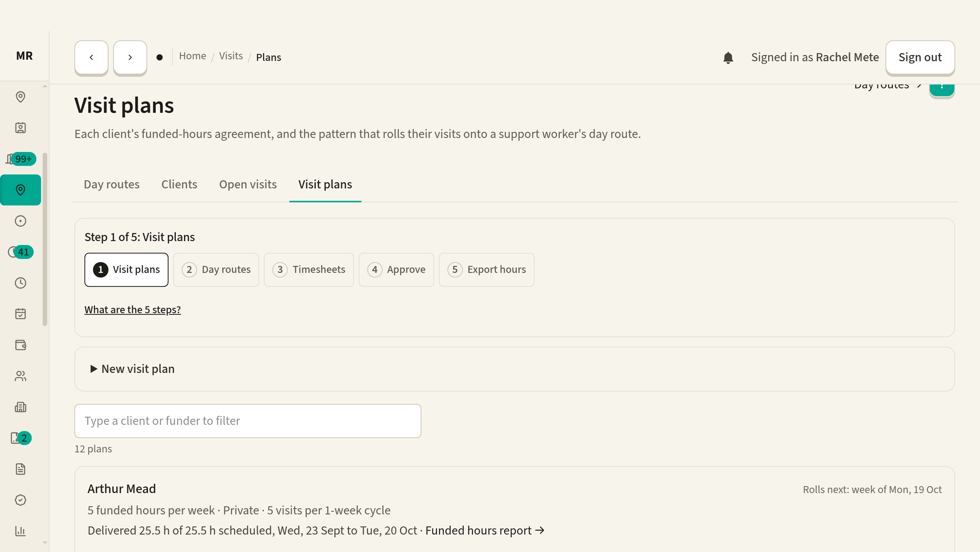Open the sidebar item with 99+ badge
The height and width of the screenshot is (552, 980).
pyautogui.click(x=21, y=159)
